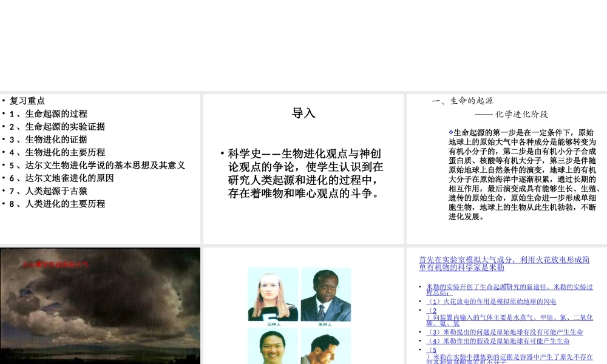Click the 复习重点 heading line
Image resolution: width=607 pixels, height=364 pixels.
point(27,101)
